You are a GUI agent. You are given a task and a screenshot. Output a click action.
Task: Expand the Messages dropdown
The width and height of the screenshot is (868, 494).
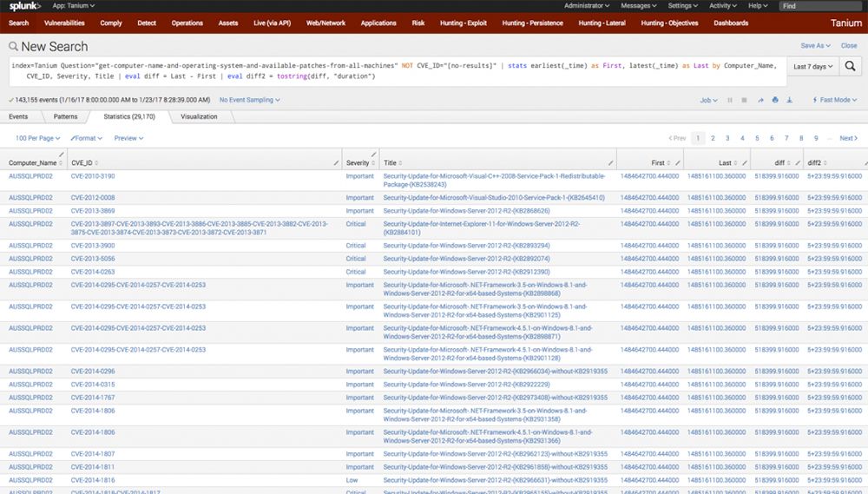[639, 5]
